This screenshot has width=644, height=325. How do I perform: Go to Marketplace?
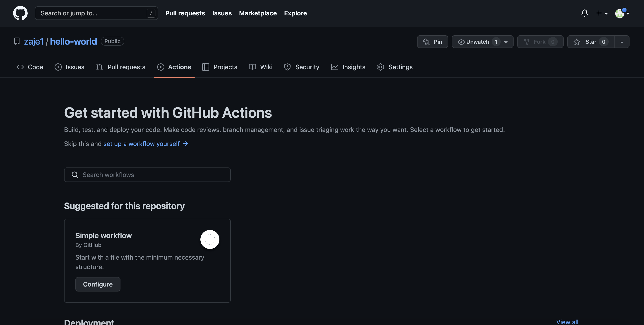(258, 13)
